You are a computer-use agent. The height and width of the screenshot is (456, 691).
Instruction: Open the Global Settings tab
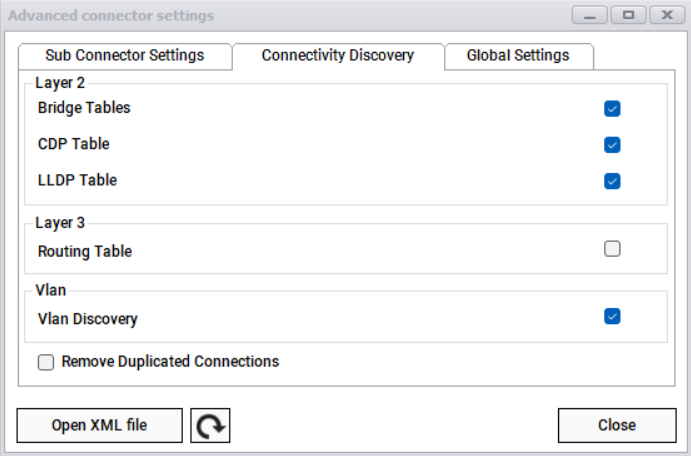click(x=518, y=56)
